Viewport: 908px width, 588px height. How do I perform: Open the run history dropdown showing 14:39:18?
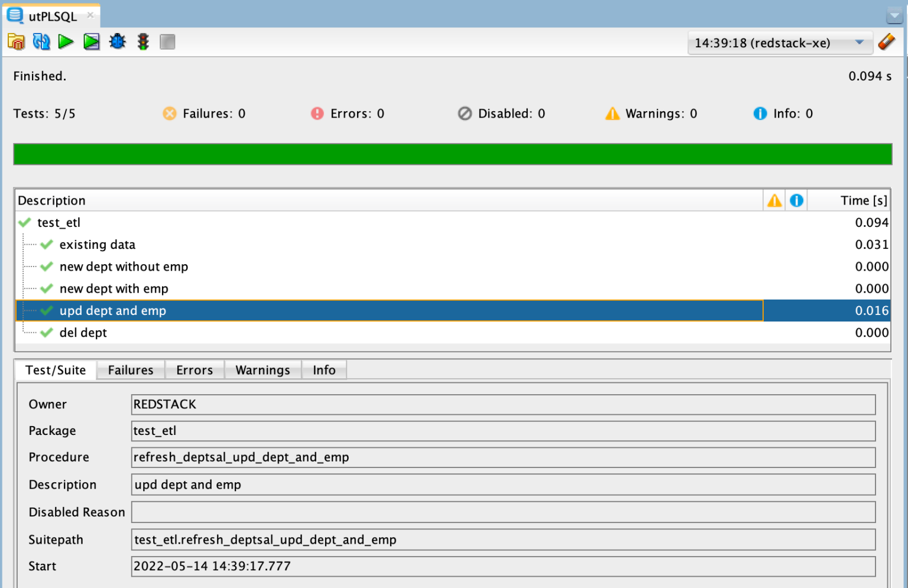coord(859,42)
